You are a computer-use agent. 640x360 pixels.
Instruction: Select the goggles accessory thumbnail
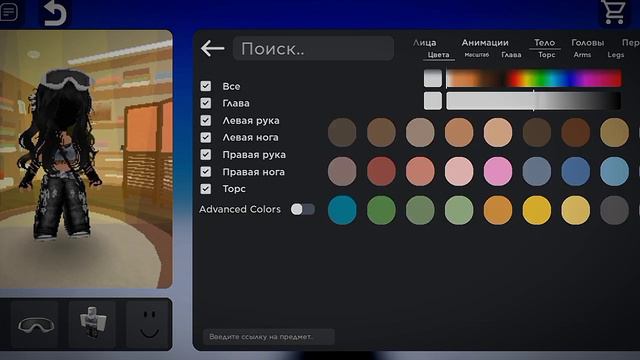(36, 325)
